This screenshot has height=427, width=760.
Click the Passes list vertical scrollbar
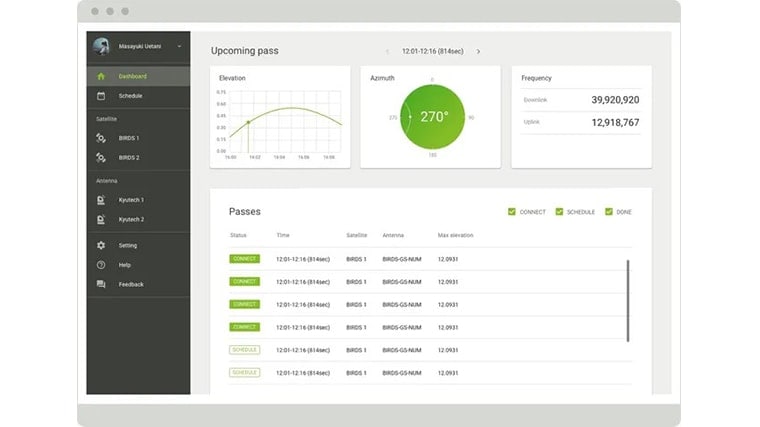pos(629,300)
